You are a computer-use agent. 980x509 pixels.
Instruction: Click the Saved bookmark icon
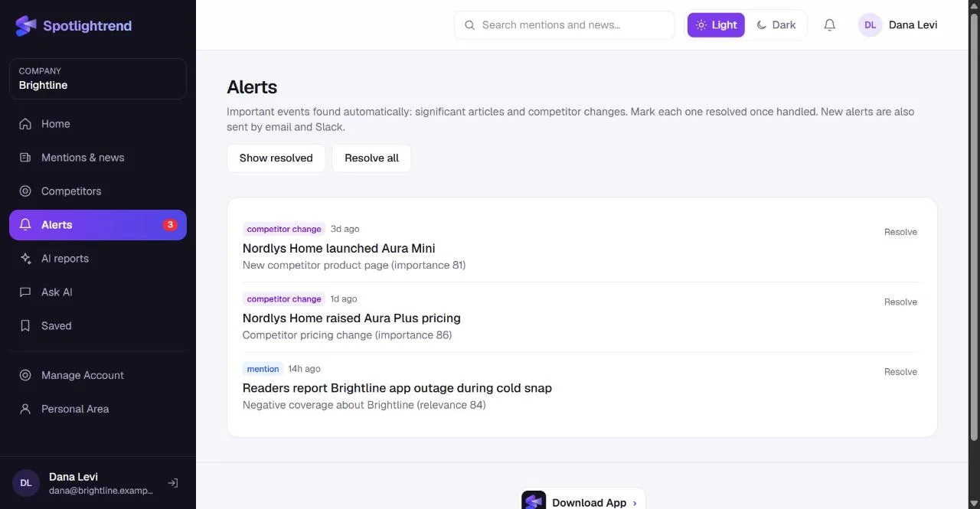[25, 326]
